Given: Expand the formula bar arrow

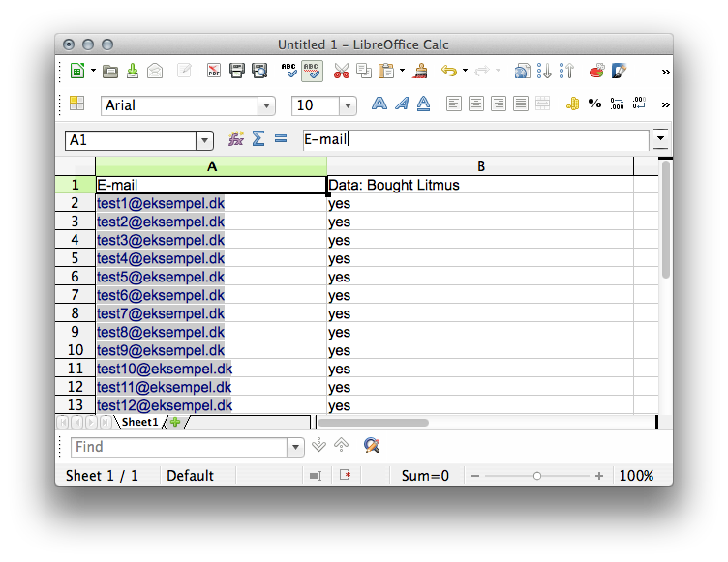Looking at the screenshot, I should 660,138.
